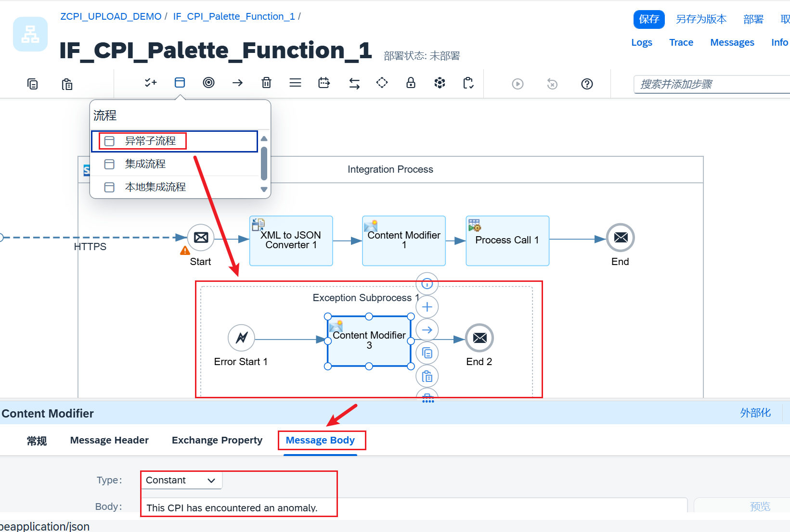The width and height of the screenshot is (790, 532).
Task: Click the plus icon beside Content Modifier 3
Action: pyautogui.click(x=427, y=306)
